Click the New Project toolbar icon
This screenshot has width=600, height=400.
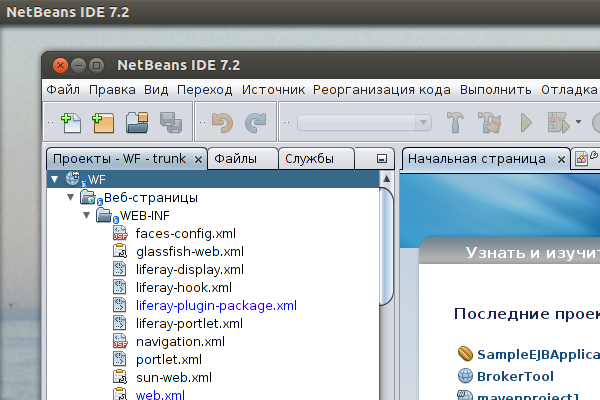coord(103,123)
